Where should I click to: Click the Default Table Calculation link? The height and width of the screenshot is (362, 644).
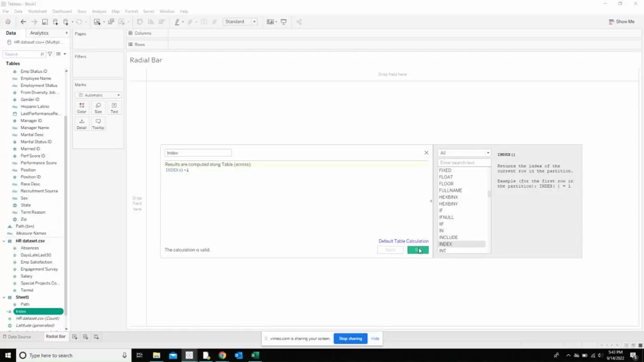click(x=404, y=241)
